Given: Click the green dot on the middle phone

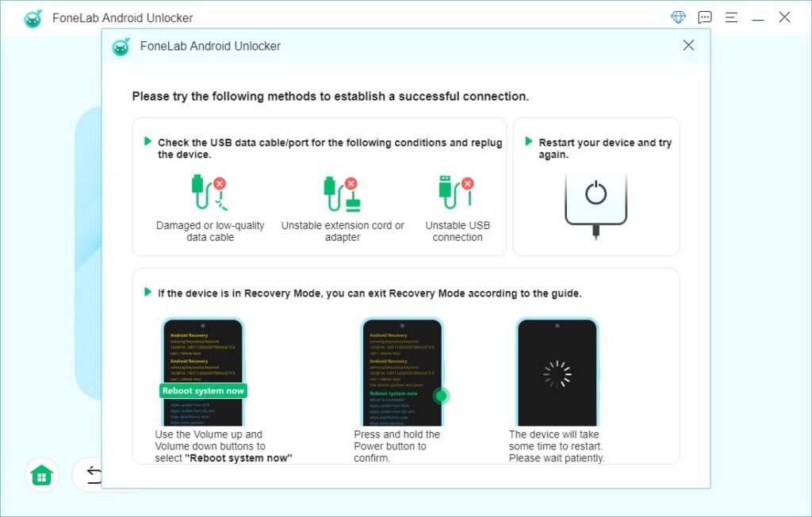Looking at the screenshot, I should coord(442,395).
